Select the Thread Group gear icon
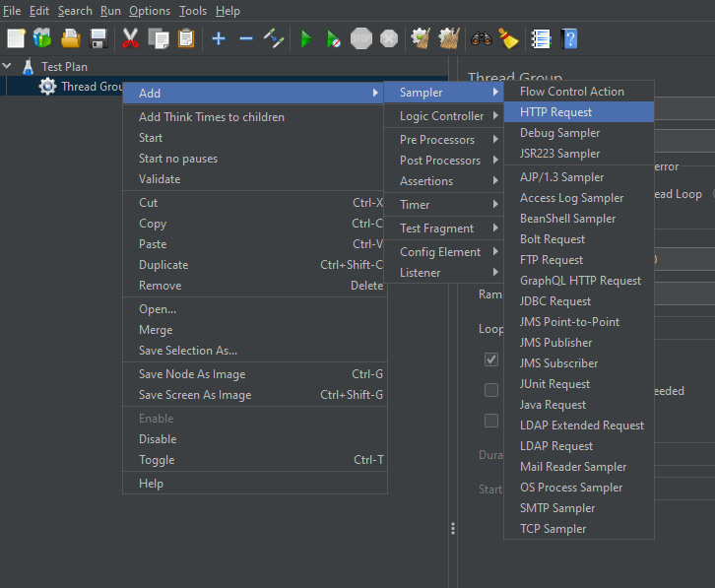Image resolution: width=715 pixels, height=588 pixels. point(47,87)
